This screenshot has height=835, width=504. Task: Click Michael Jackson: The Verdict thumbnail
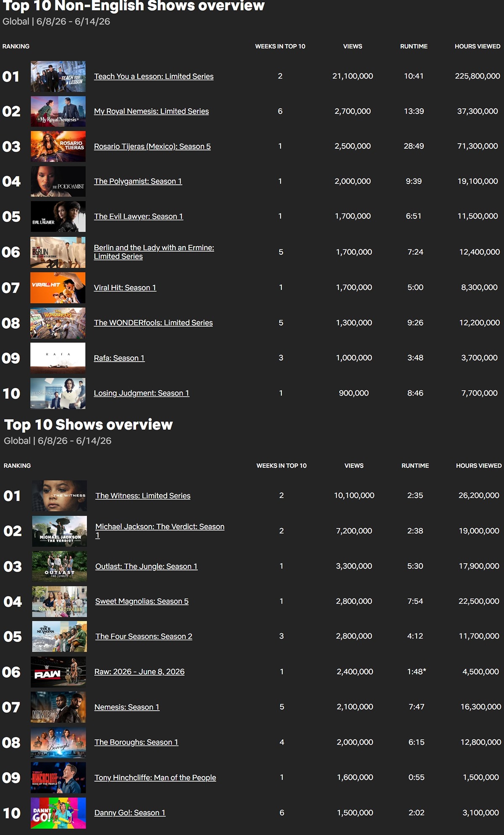coord(60,531)
